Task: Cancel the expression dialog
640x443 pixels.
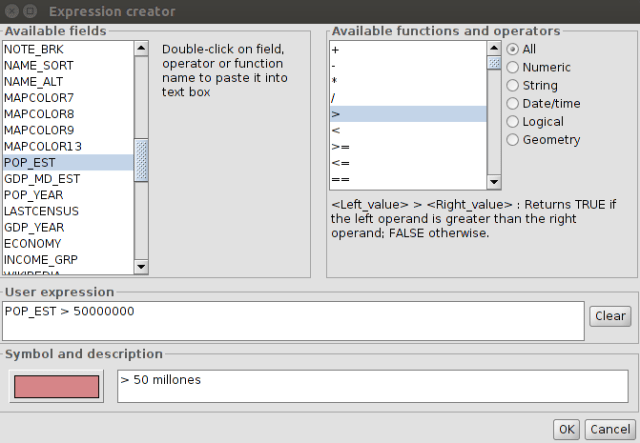Action: coord(610,429)
